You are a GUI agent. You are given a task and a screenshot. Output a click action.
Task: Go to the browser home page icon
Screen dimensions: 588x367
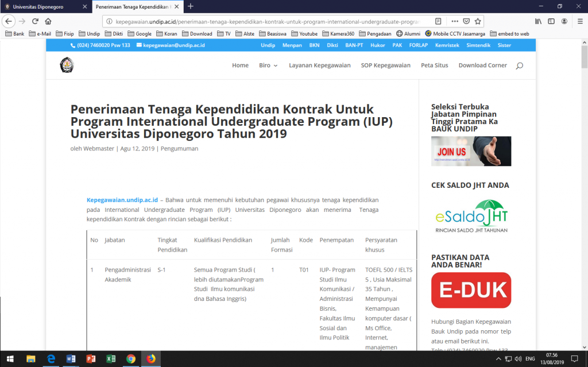tap(48, 21)
